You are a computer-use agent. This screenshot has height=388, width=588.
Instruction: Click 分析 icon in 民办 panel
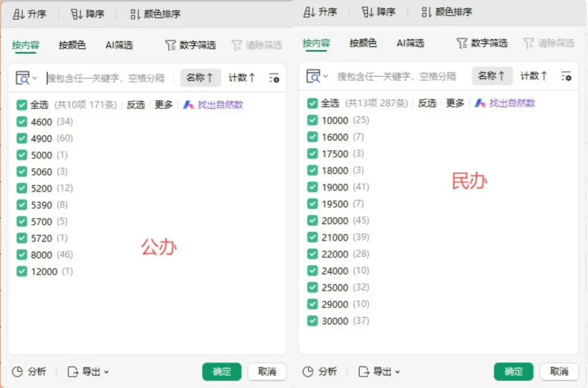coord(308,372)
